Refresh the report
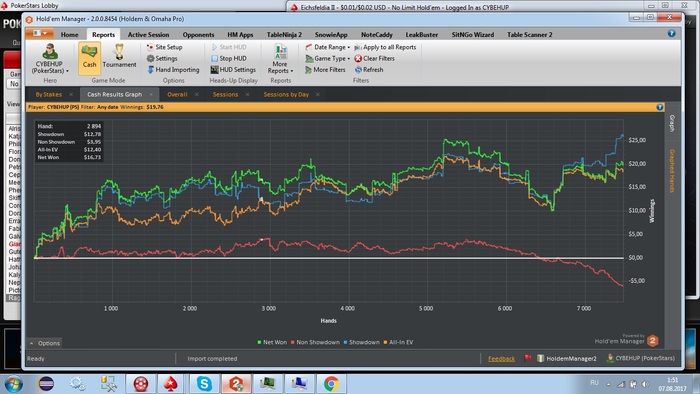Viewport: 700px width, 394px height. pyautogui.click(x=369, y=70)
